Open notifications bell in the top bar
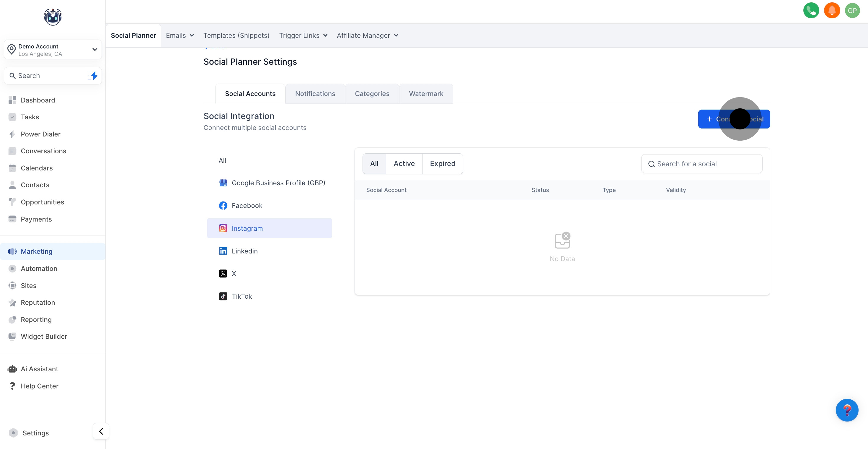This screenshot has height=449, width=868. (x=832, y=10)
